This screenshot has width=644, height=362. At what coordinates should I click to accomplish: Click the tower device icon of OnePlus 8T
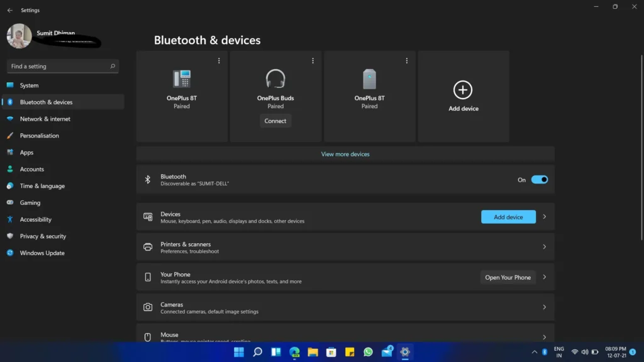(x=369, y=79)
